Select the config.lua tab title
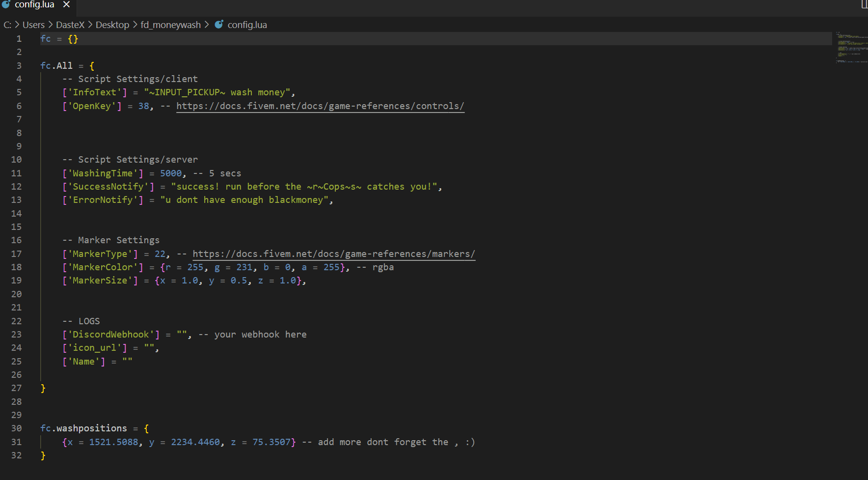The width and height of the screenshot is (868, 480). pyautogui.click(x=34, y=4)
